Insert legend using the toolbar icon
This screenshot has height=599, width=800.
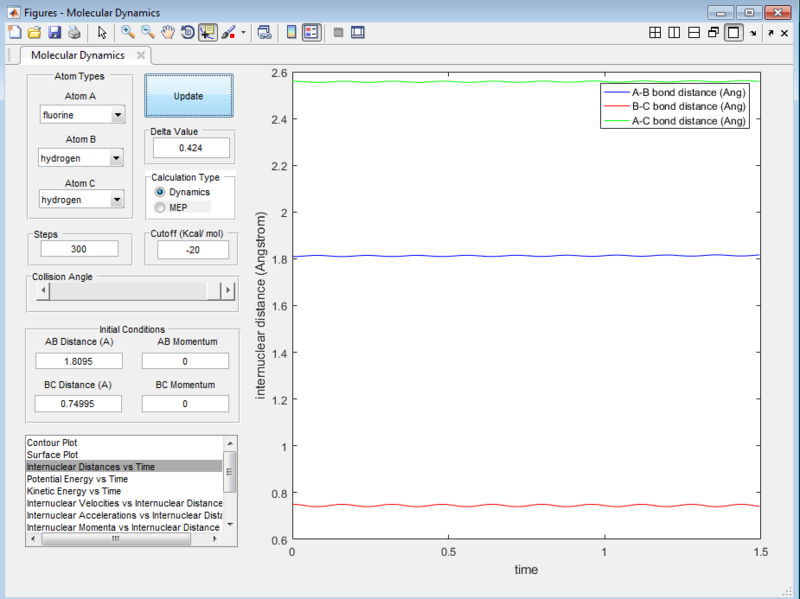(311, 32)
